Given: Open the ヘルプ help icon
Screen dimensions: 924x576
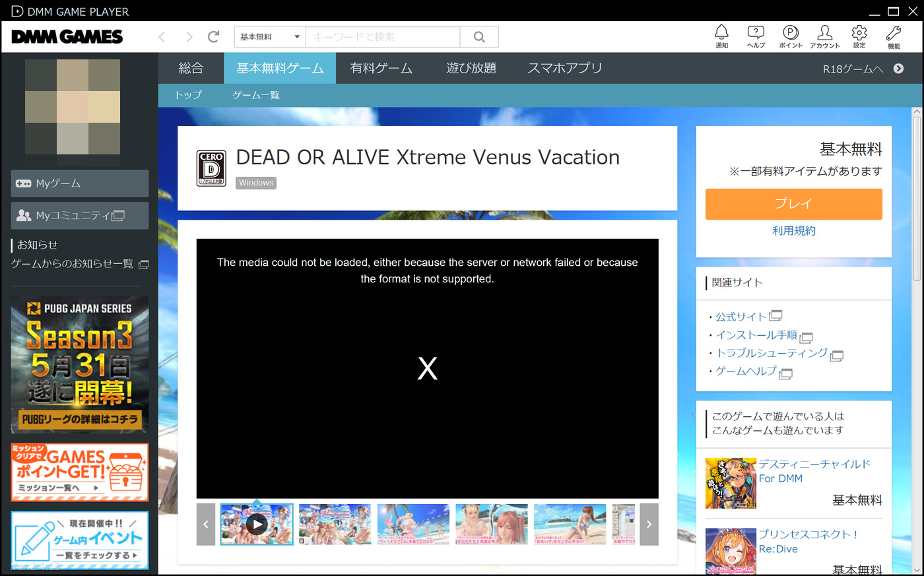Looking at the screenshot, I should pyautogui.click(x=756, y=36).
